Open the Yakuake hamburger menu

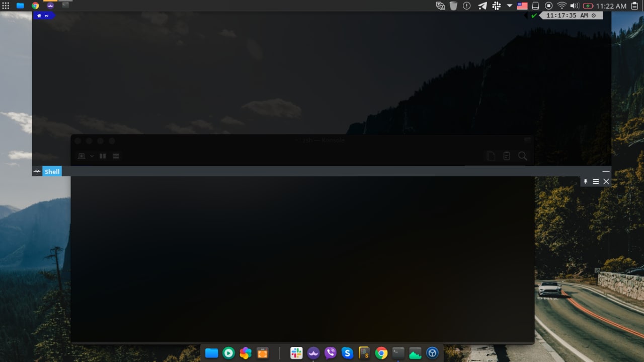596,181
